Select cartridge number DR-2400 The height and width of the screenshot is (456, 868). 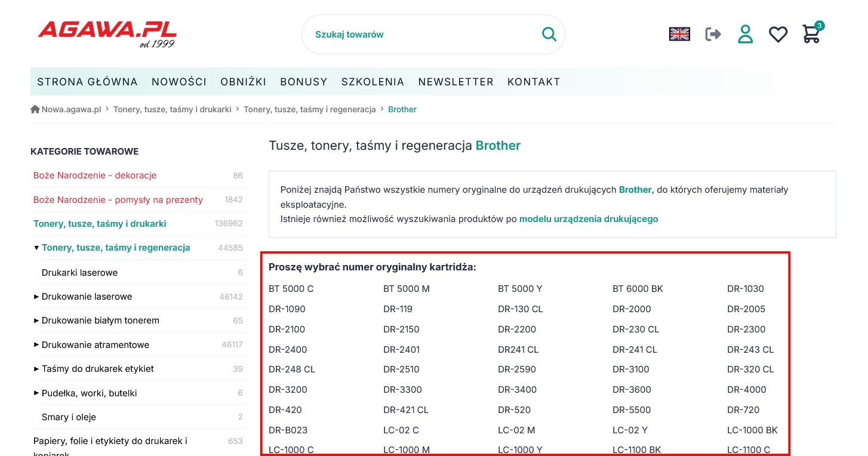[288, 350]
